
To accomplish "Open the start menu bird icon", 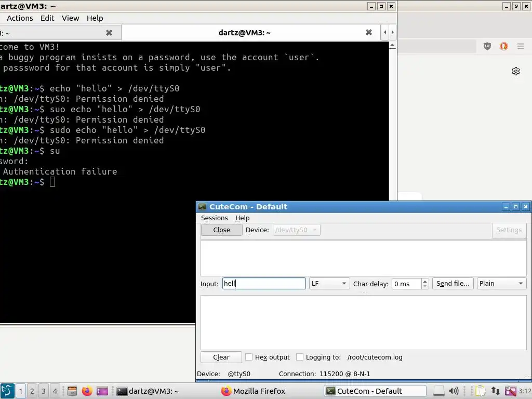I will click(x=7, y=391).
